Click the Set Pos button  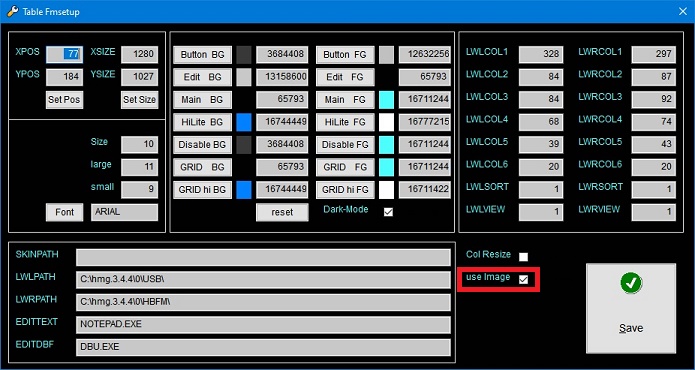(64, 100)
